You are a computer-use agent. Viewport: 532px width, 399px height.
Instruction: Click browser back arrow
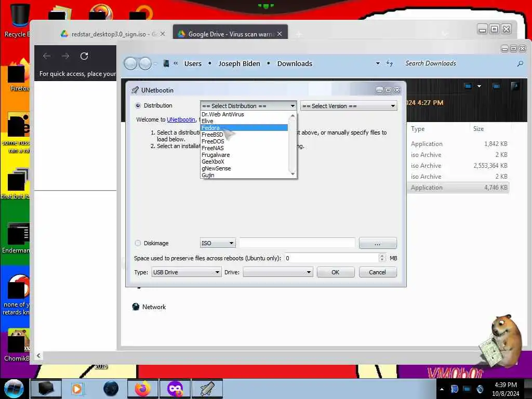point(47,56)
